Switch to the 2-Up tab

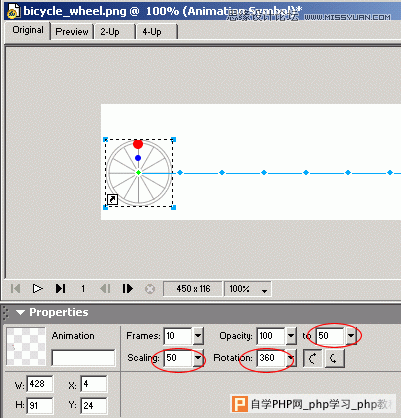coord(110,32)
